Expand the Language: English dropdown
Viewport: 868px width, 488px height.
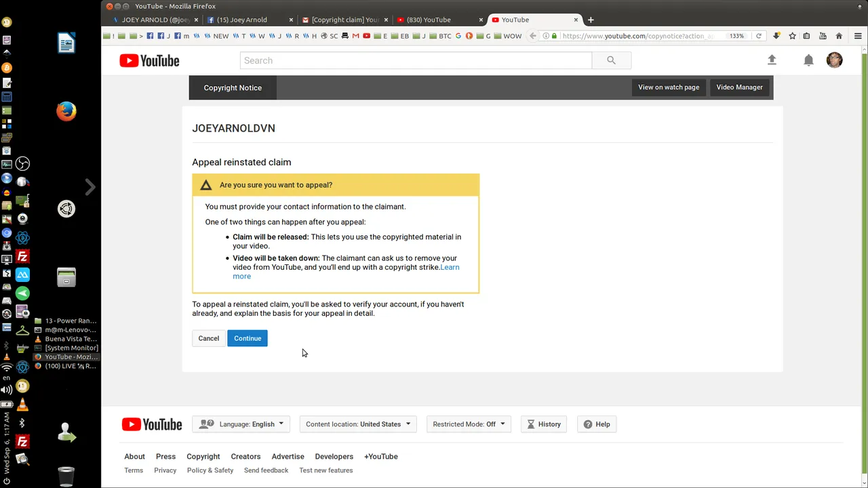241,424
